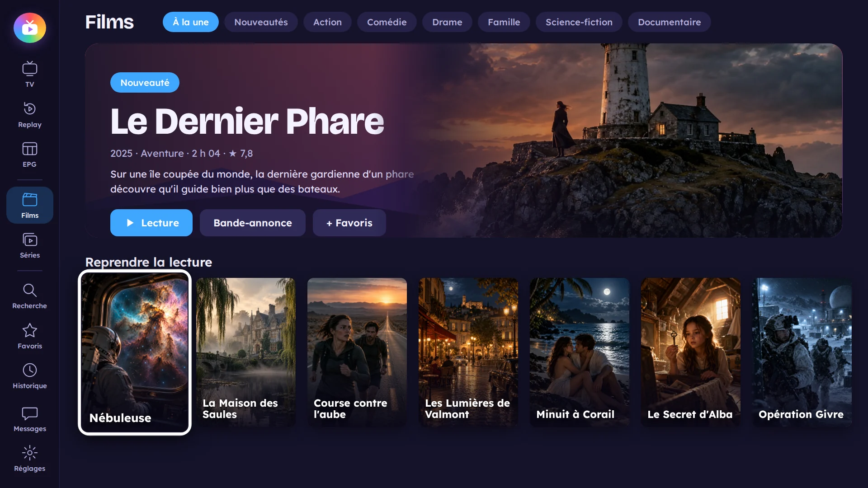
Task: Open the TV section in sidebar
Action: point(30,75)
